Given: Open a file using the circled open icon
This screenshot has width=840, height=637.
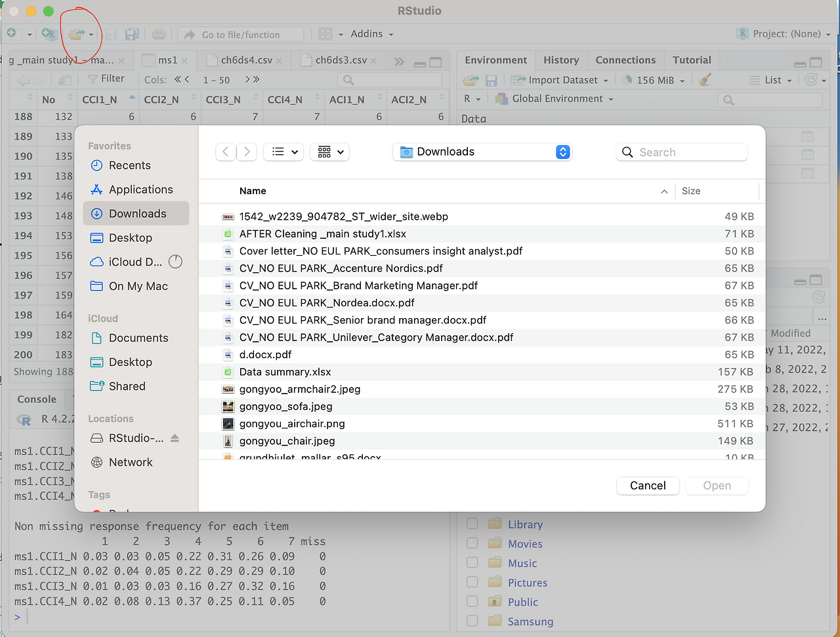Looking at the screenshot, I should 77,33.
